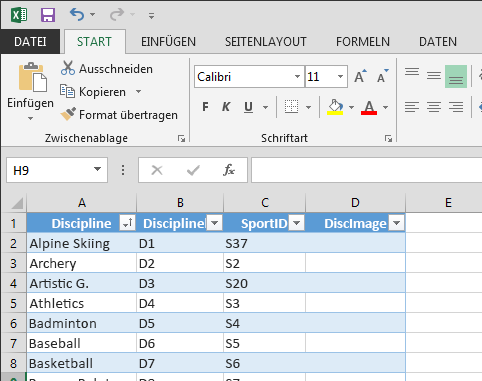Click the Einfügen paste clipboard icon
The width and height of the screenshot is (482, 381).
[x=32, y=77]
